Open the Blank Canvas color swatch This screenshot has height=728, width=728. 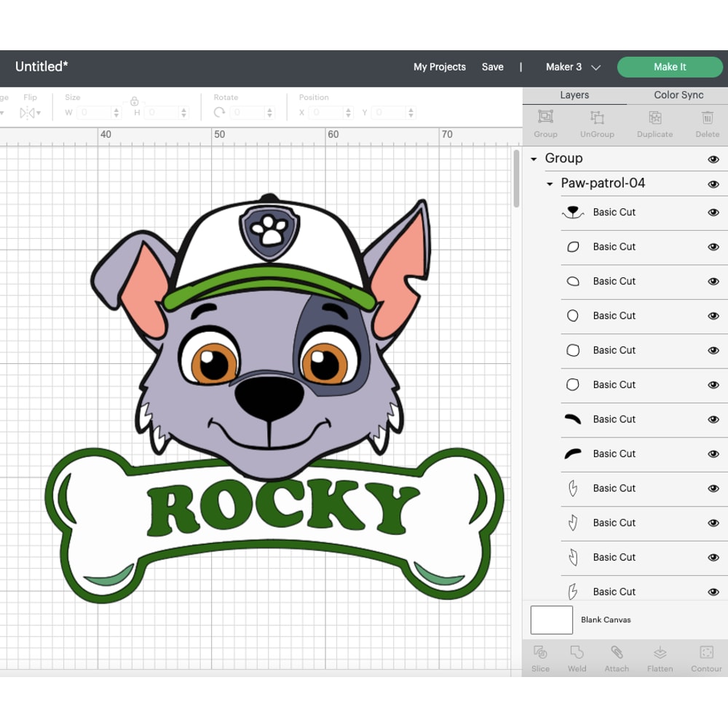click(x=551, y=620)
